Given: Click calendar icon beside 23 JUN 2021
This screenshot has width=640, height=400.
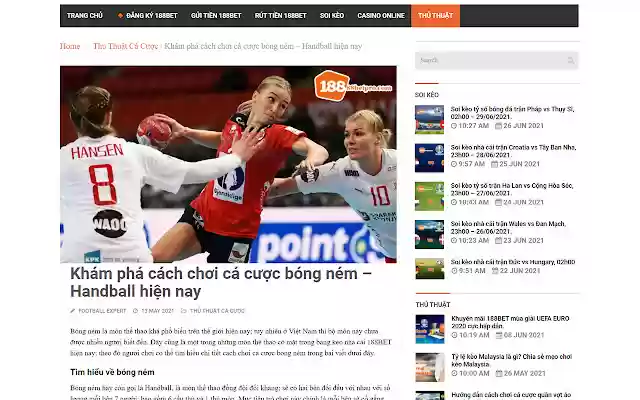Looking at the screenshot, I should click(498, 241).
